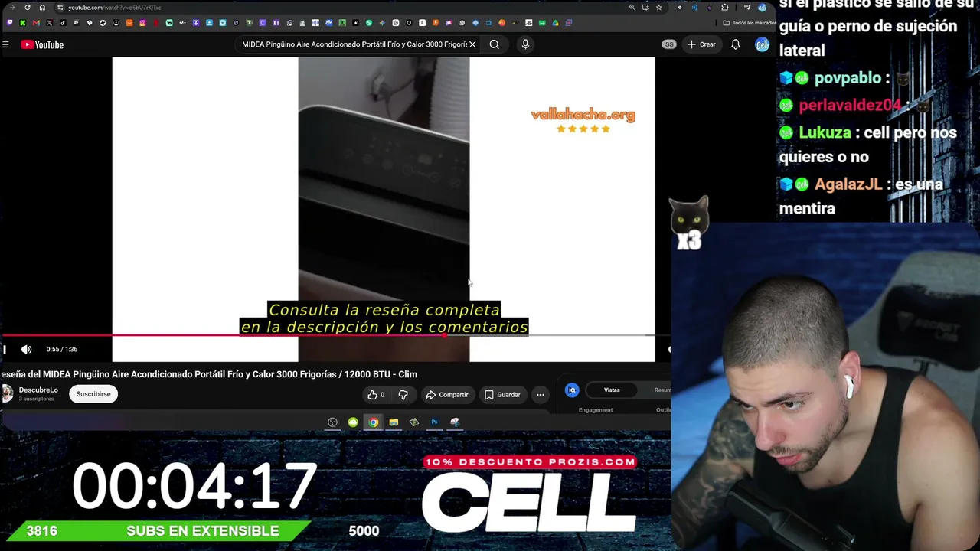
Task: Select the Vistas tab
Action: click(612, 390)
